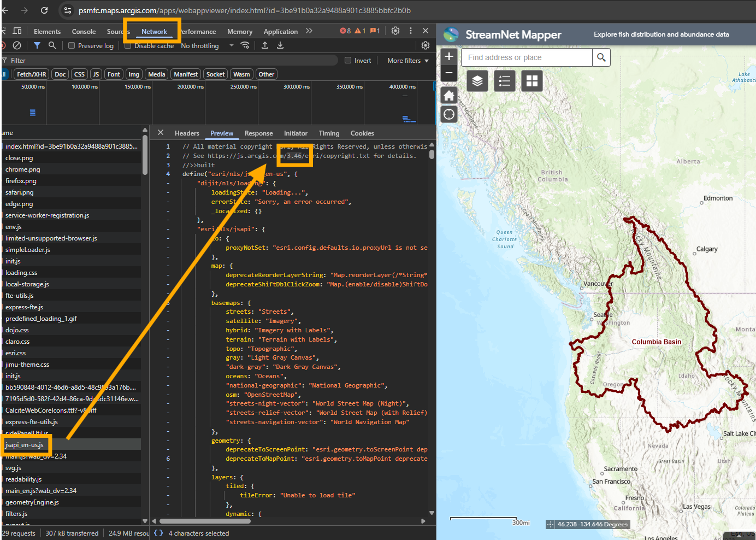Enable Preserve log checkbox
Viewport: 756px width, 540px height.
(x=72, y=45)
